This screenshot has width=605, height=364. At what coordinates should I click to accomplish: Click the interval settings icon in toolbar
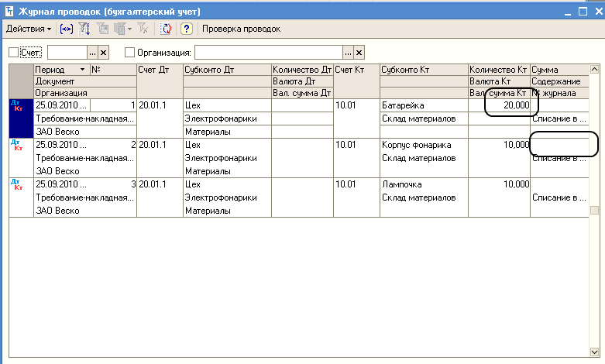67,29
